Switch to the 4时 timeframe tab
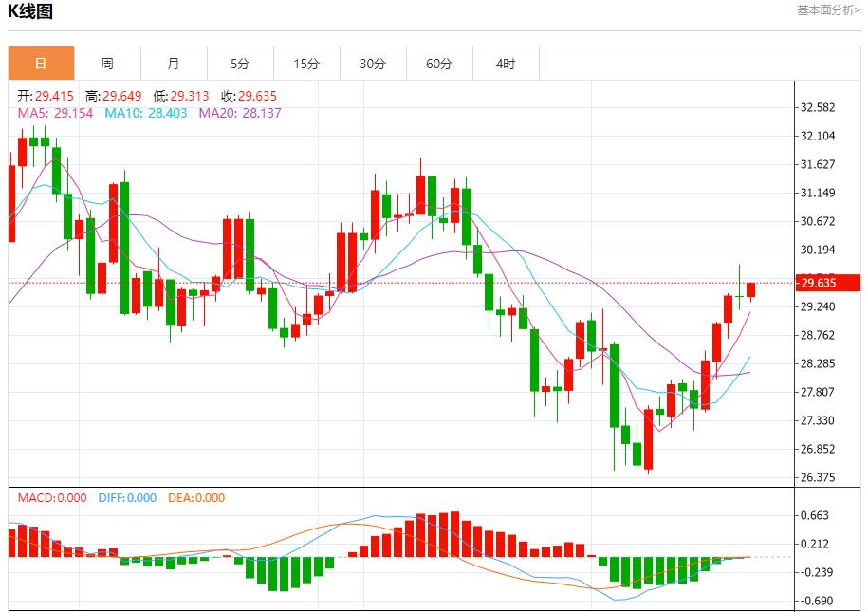This screenshot has width=868, height=612. click(x=506, y=64)
